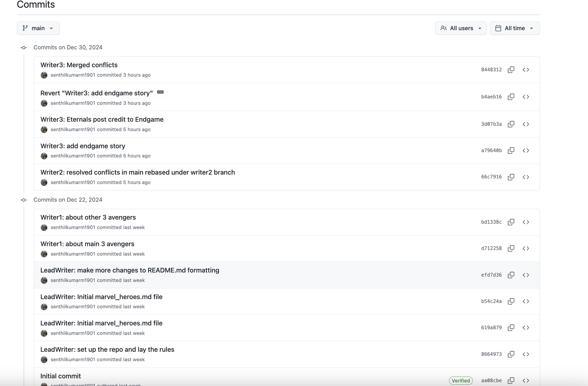Viewport: 588px width, 386px height.
Task: Click author avatar on Eternals post credit commit
Action: 44,130
